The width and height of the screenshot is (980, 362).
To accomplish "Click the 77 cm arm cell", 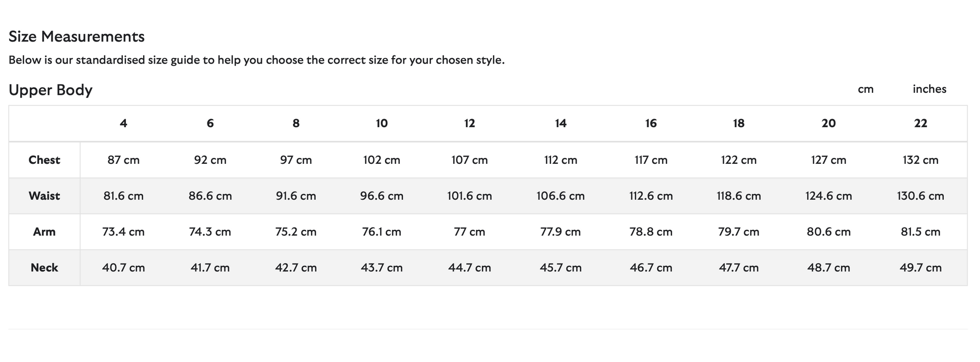I will click(469, 232).
